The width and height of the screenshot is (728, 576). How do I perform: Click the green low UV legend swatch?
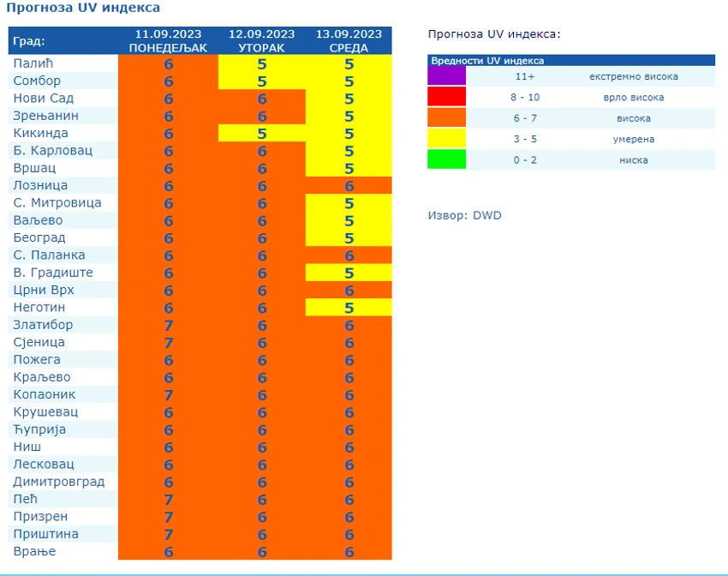pyautogui.click(x=446, y=159)
